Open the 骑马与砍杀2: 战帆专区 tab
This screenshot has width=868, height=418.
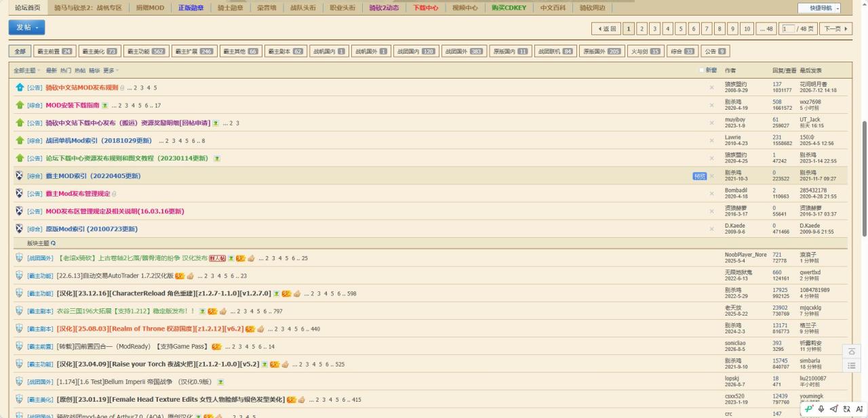(88, 8)
